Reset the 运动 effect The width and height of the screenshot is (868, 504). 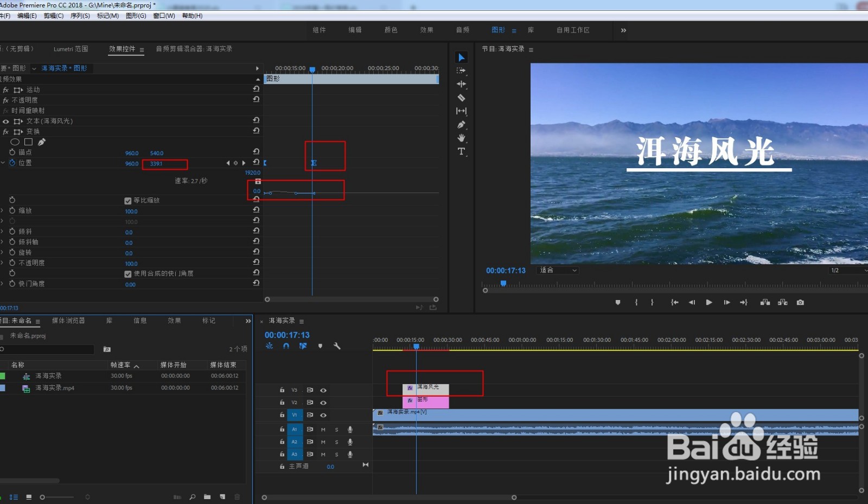(x=256, y=89)
